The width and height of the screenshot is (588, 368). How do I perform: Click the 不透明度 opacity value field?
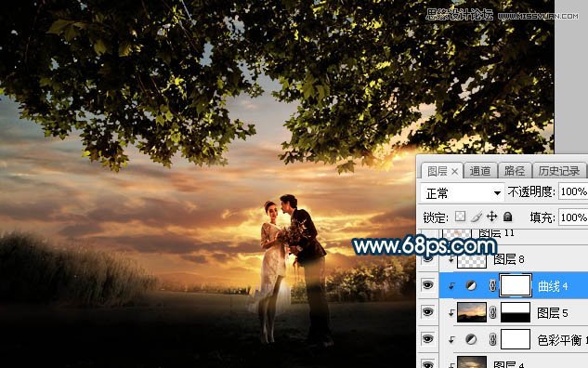(x=573, y=191)
